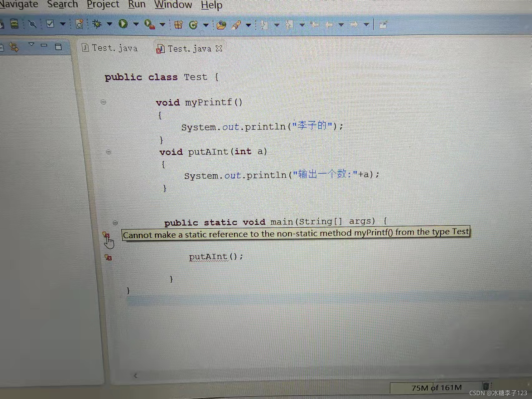Click the error marker under the hand cursor
Screen dimensions: 532x399
106,234
